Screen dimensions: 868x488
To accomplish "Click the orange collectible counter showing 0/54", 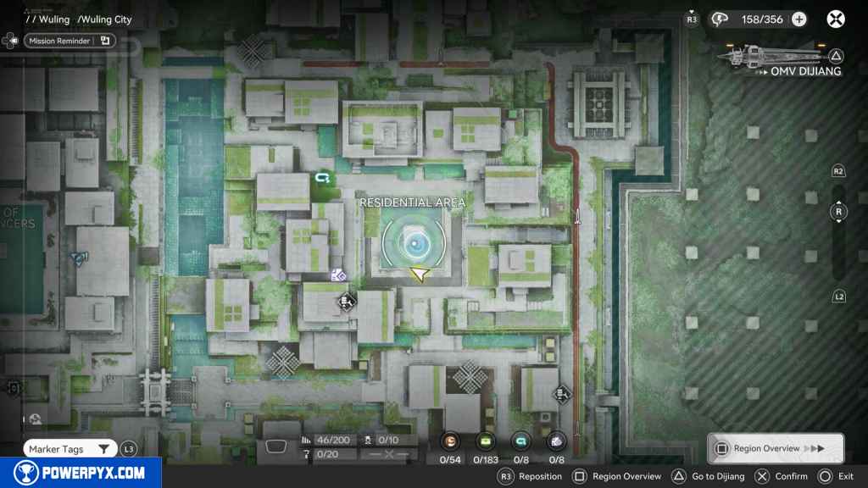I will [450, 441].
